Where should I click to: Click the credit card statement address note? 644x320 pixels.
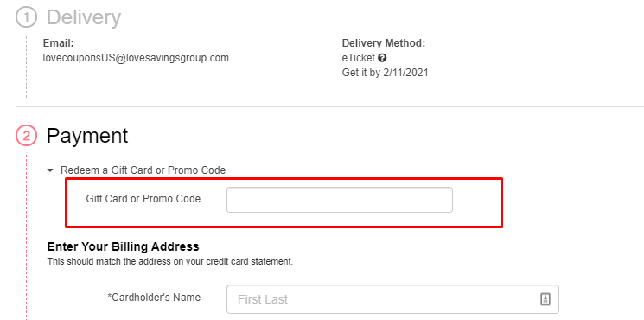[170, 261]
